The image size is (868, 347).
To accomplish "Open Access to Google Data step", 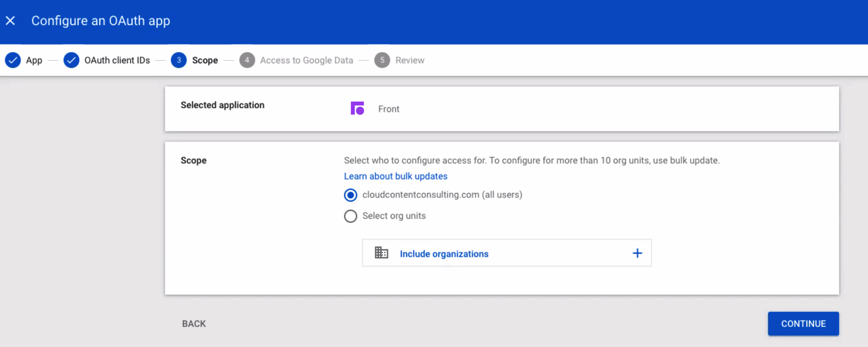I will pos(306,60).
